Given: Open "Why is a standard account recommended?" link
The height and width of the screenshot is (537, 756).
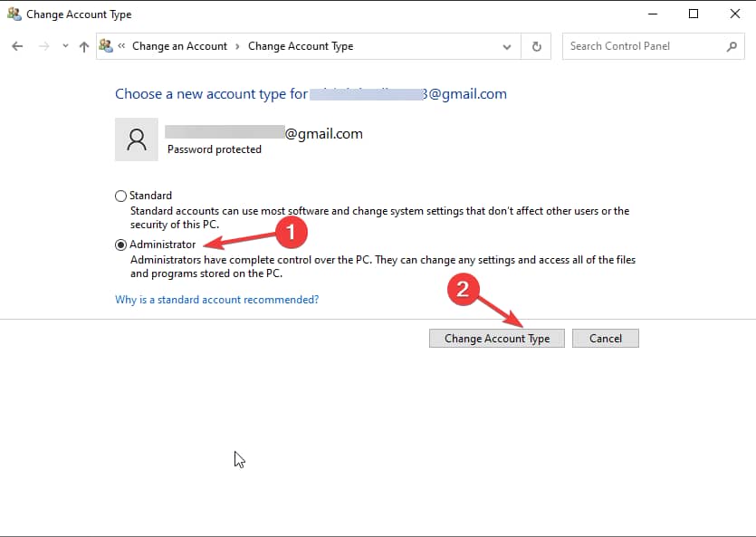Looking at the screenshot, I should pyautogui.click(x=216, y=300).
